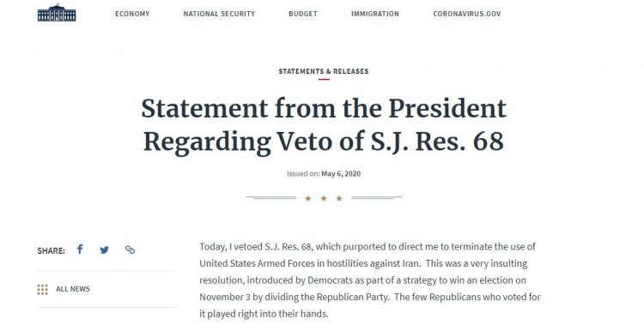
Task: Share the statement on Twitter
Action: [104, 250]
